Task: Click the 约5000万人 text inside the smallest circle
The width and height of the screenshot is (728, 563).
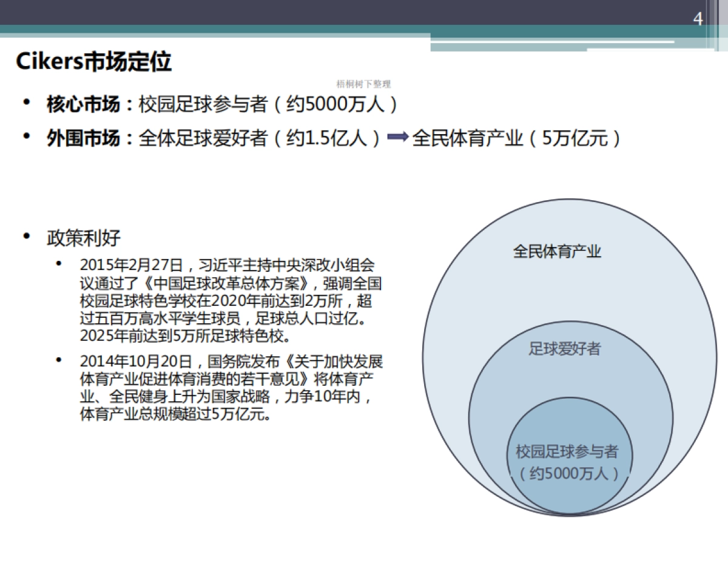Action: pyautogui.click(x=568, y=473)
